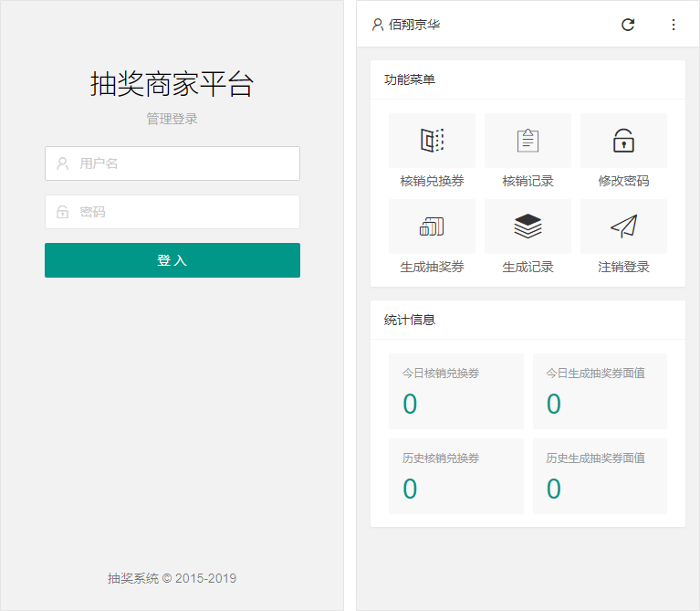
Task: Open the 核销记录 clipboard icon
Action: [528, 141]
